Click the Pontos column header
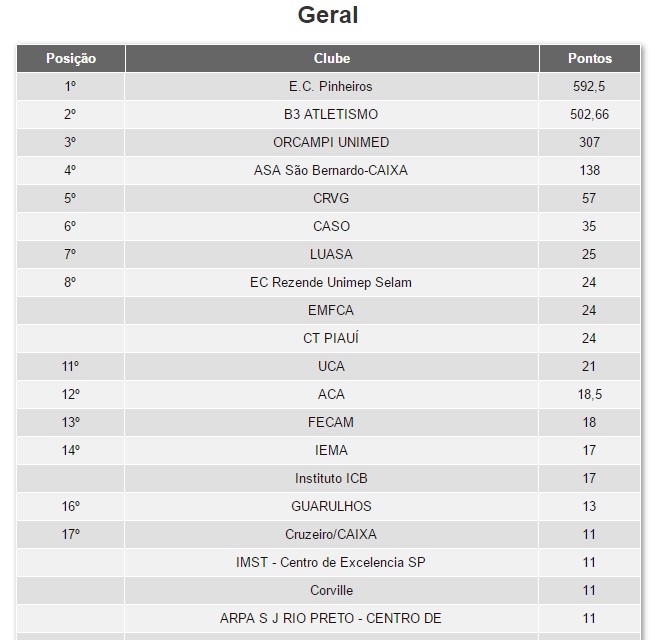The height and width of the screenshot is (640, 655). coord(589,58)
